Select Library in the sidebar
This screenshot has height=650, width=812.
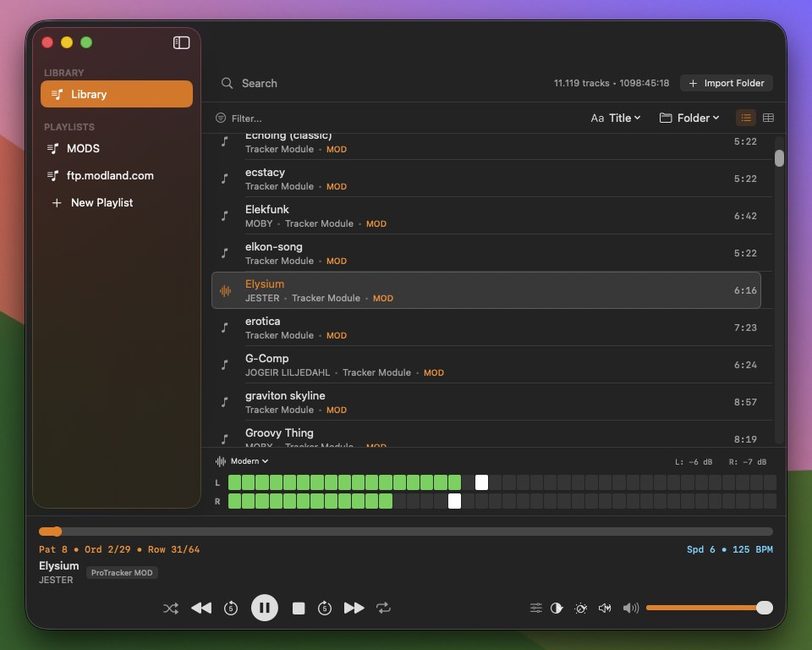[x=117, y=94]
